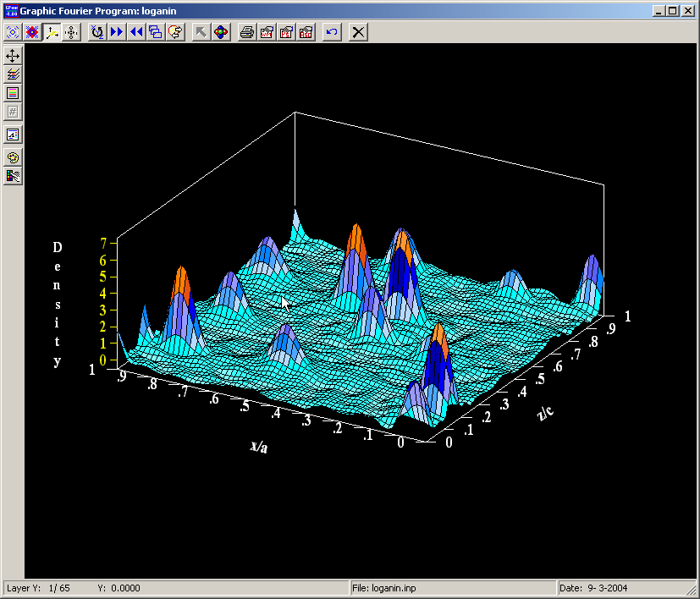Screen dimensions: 700x599
Task: Print the Fourier plot
Action: (x=246, y=32)
